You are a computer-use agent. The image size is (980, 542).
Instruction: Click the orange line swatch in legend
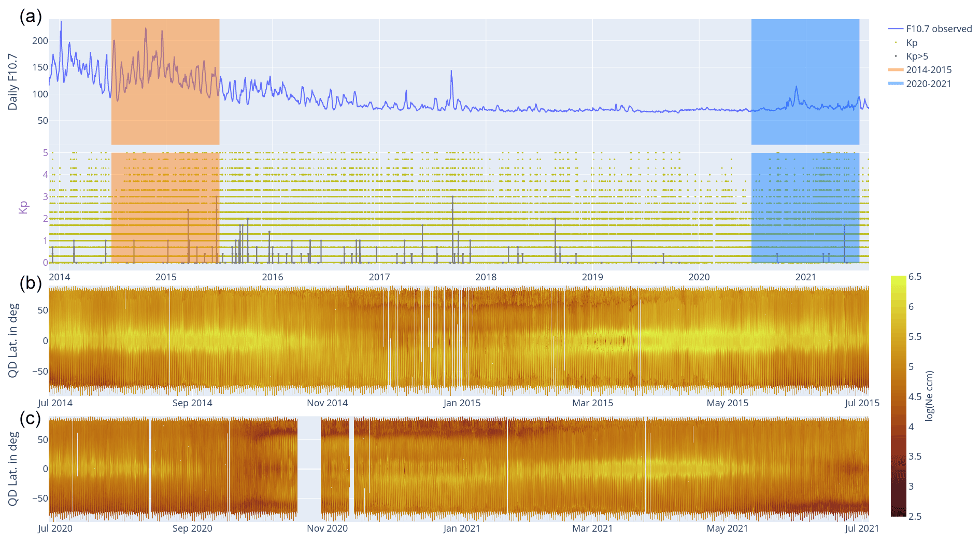point(896,70)
